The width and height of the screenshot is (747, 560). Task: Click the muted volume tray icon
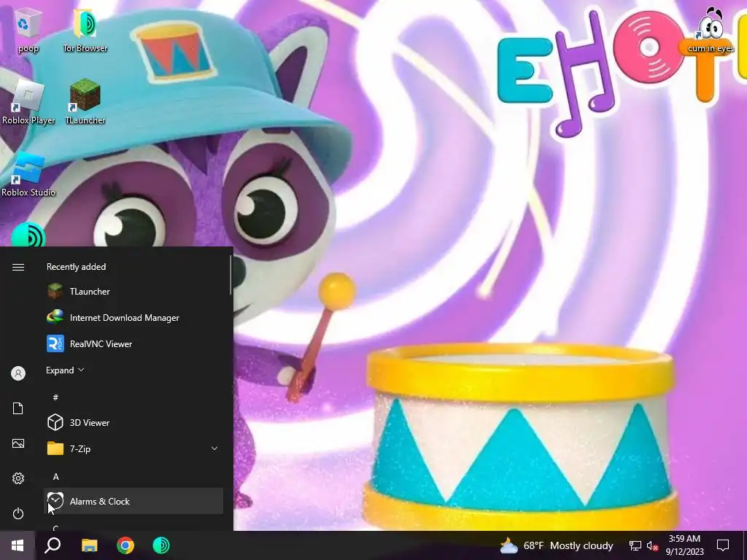click(652, 545)
